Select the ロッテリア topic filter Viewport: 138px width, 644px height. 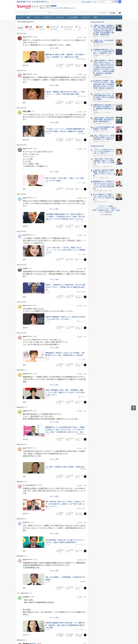53,28
